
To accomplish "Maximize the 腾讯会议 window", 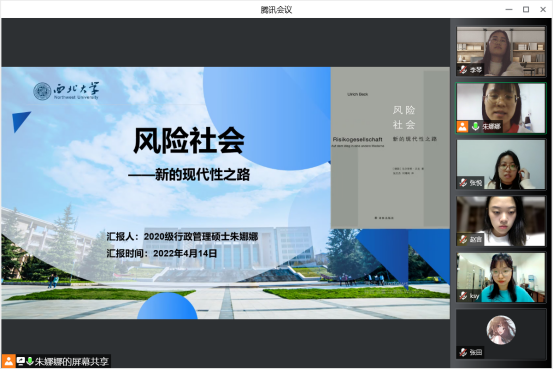I will (526, 10).
